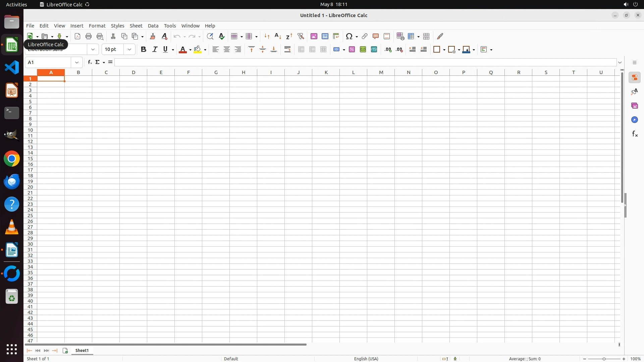Toggle Wrap Text button
This screenshot has width=644, height=362.
[x=287, y=50]
